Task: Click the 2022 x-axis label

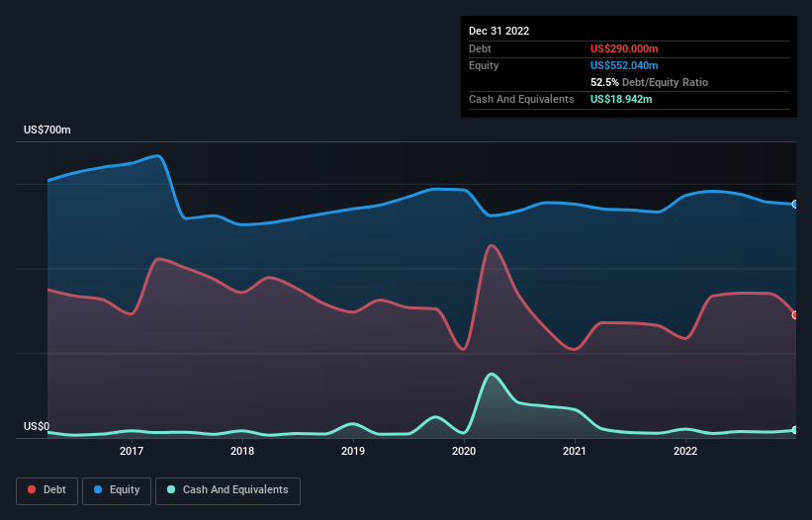Action: coord(685,451)
